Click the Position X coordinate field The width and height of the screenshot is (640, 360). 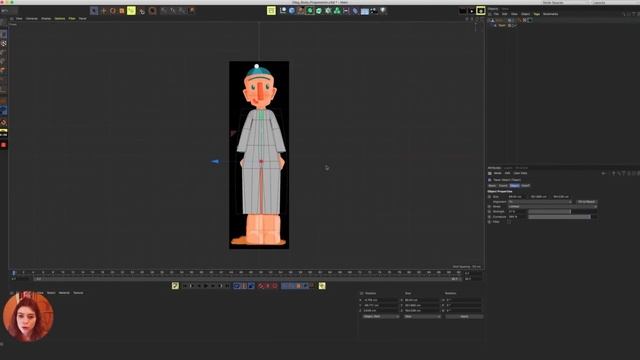[380, 300]
